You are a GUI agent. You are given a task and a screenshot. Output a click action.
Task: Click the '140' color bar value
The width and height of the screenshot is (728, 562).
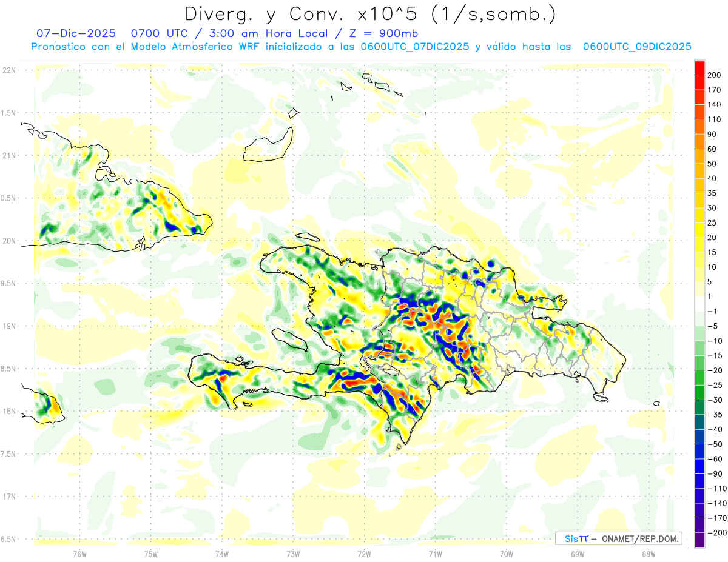click(714, 104)
